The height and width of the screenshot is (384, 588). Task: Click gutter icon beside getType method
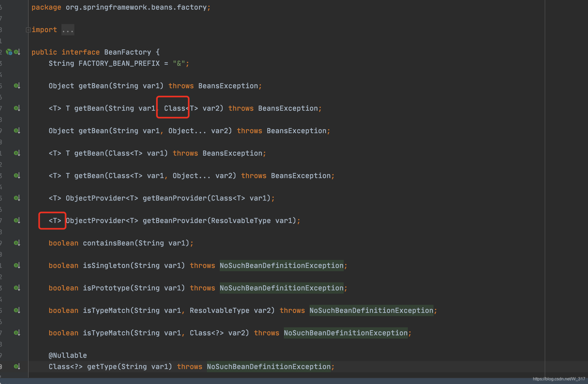coord(17,366)
